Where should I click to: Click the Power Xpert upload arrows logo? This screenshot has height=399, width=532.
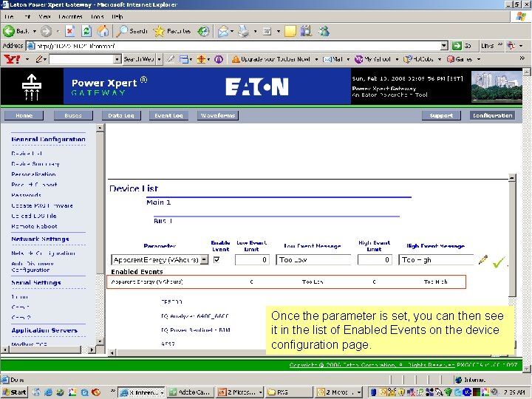(x=32, y=87)
